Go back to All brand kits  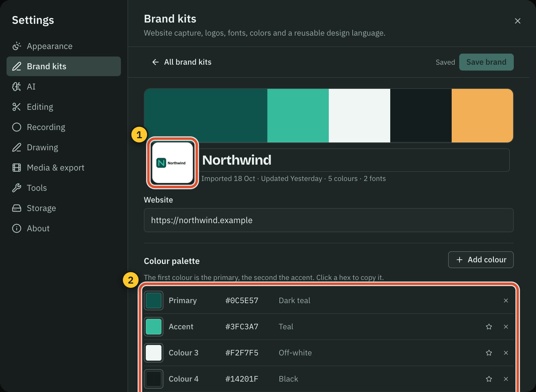coord(182,62)
